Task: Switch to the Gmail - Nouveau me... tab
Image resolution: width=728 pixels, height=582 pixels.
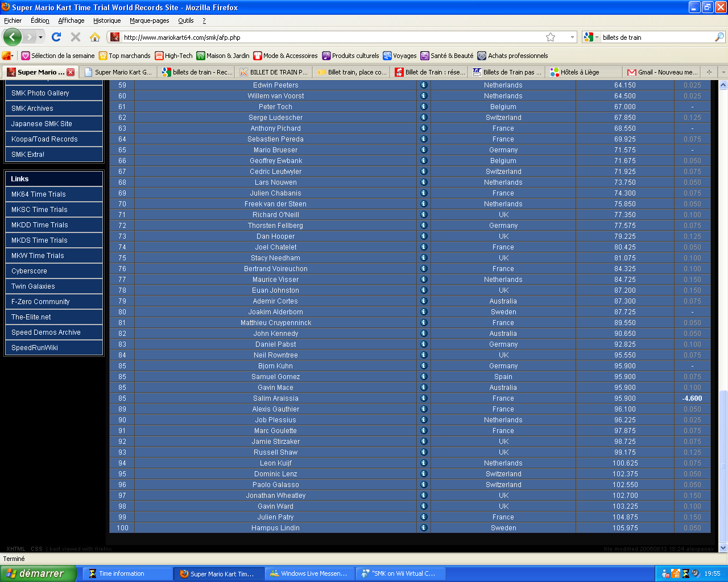Action: pos(663,72)
